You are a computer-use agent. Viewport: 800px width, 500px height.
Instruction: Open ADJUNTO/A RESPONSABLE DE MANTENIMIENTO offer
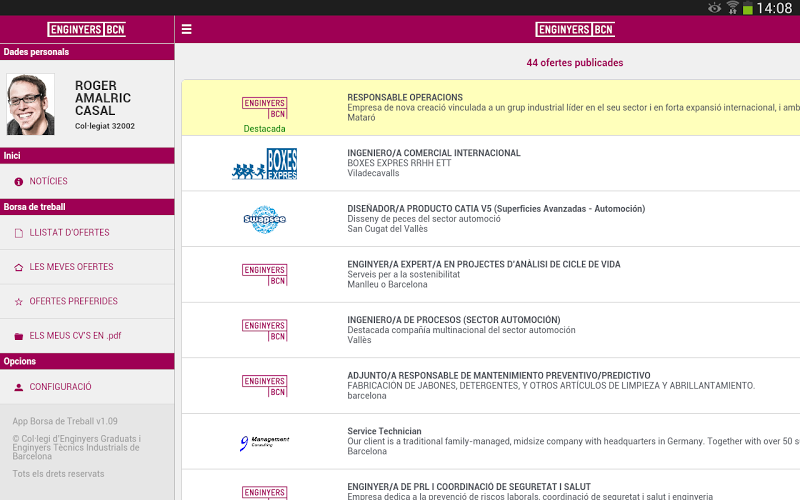tap(491, 386)
